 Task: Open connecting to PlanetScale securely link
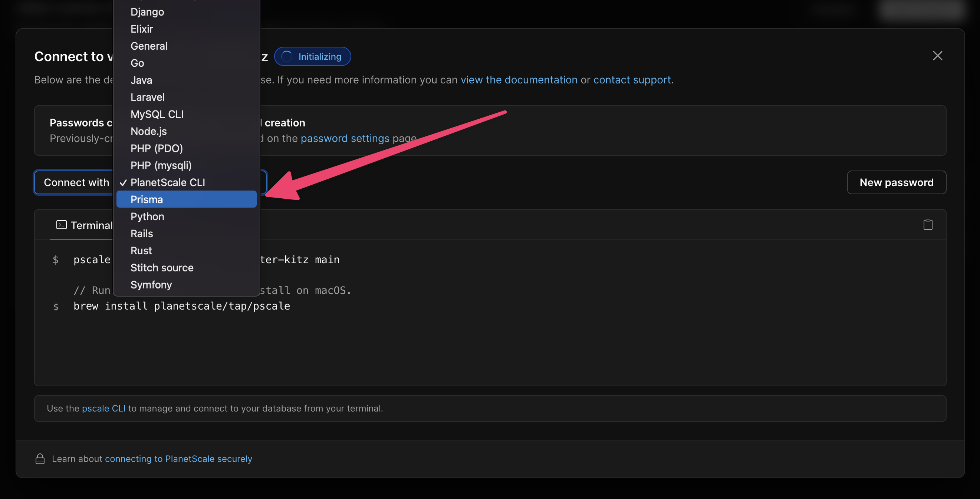click(178, 459)
